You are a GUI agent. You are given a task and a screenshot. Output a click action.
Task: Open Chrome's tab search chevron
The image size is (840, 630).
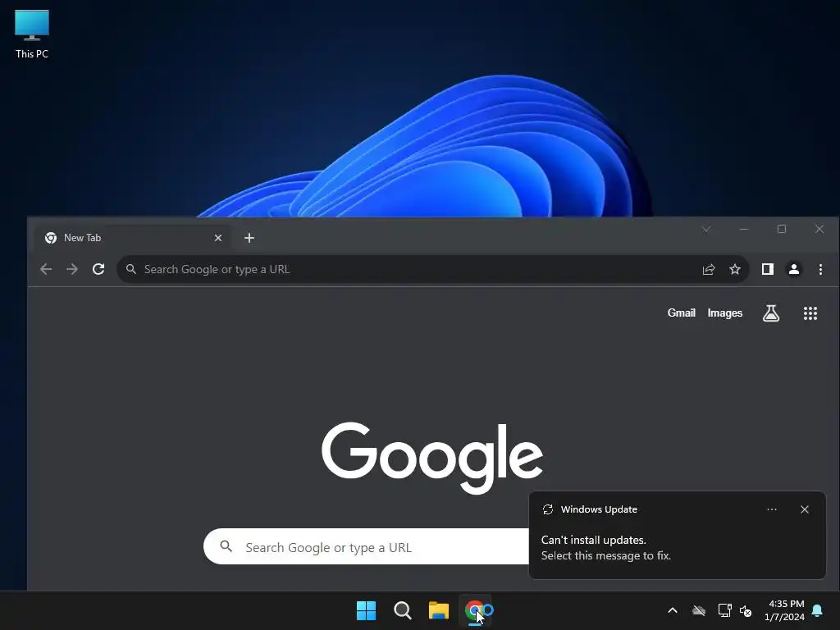coord(706,230)
